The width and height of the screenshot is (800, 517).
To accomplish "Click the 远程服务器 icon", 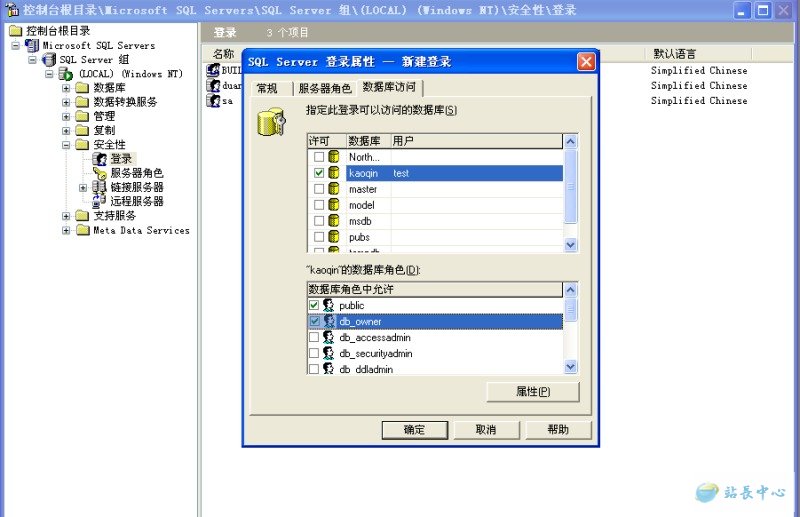I will point(99,201).
